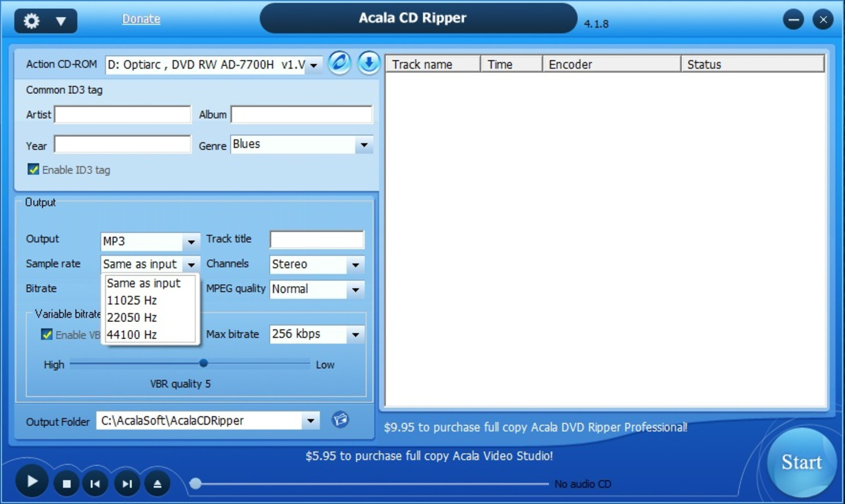Image resolution: width=845 pixels, height=504 pixels.
Task: Refresh the CD-ROM drive list
Action: coord(340,63)
